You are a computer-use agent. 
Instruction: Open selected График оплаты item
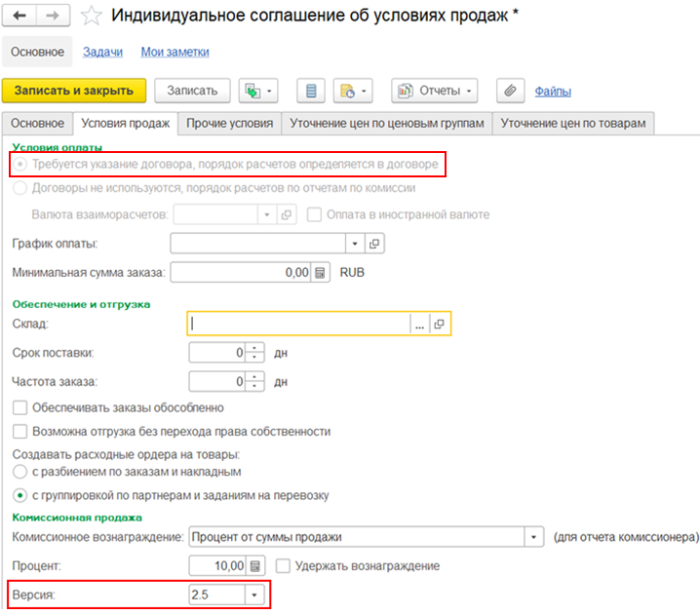click(374, 244)
